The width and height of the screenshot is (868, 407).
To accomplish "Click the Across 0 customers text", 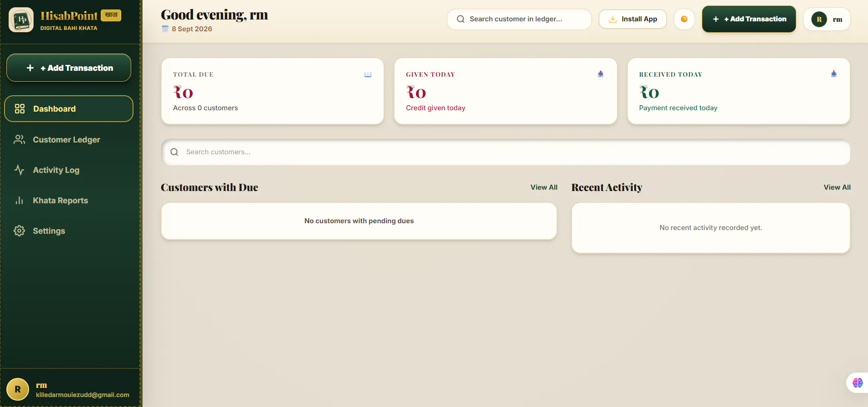I will [x=205, y=108].
